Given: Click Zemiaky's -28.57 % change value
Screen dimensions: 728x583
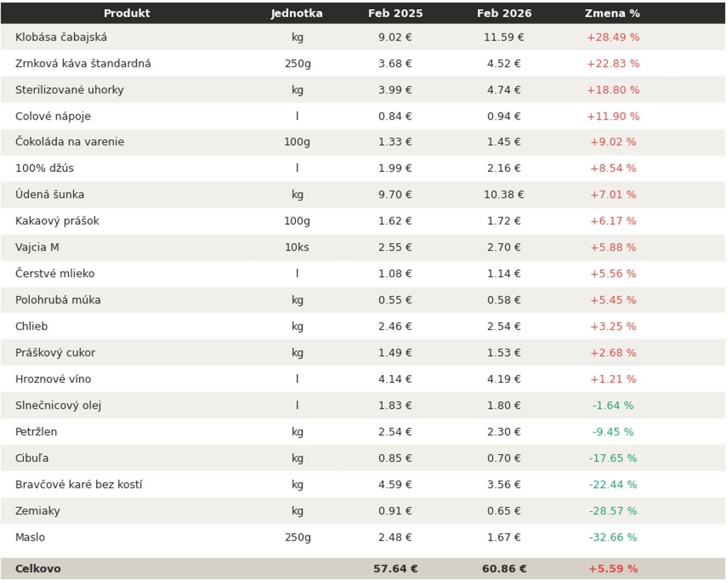Looking at the screenshot, I should click(x=613, y=511).
